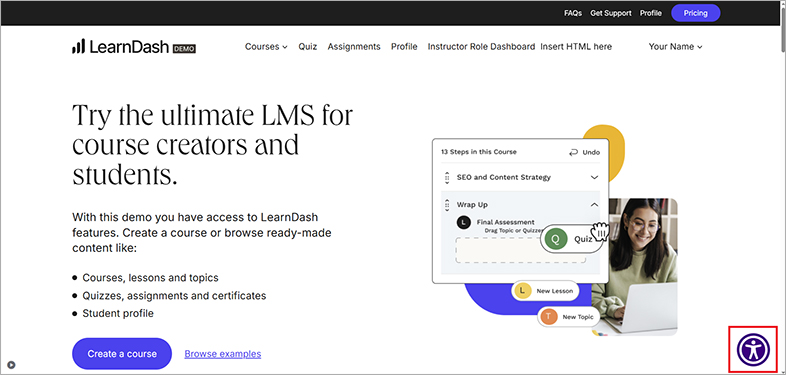Open Profile link in top black bar
This screenshot has height=375, width=786.
point(651,14)
